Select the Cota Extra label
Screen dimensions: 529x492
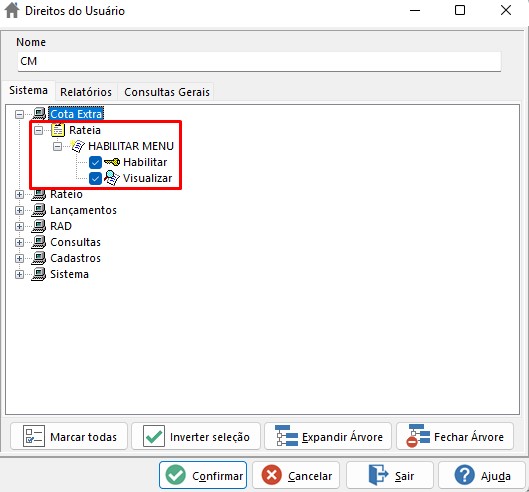tap(76, 114)
